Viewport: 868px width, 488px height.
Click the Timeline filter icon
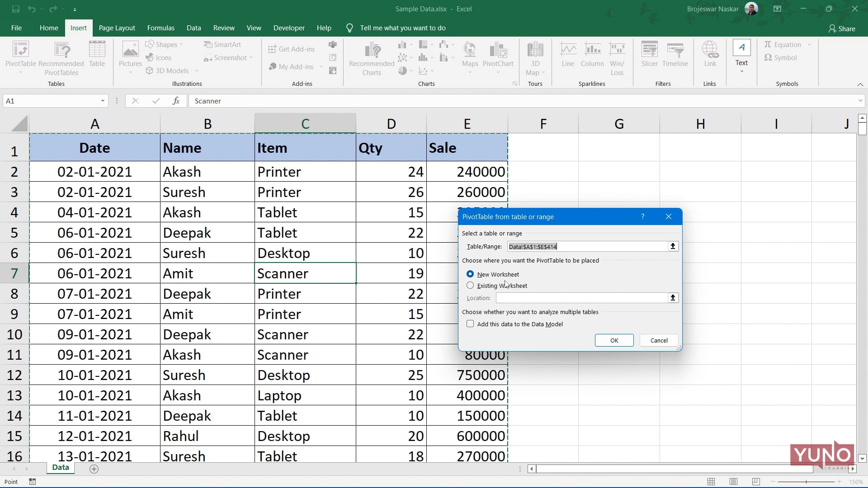pyautogui.click(x=675, y=54)
